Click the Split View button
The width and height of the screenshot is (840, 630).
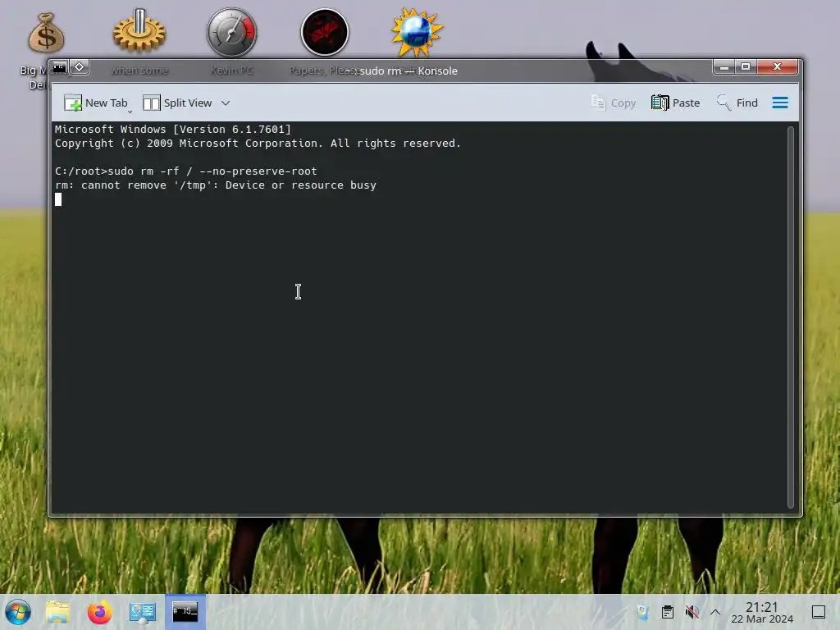[177, 103]
